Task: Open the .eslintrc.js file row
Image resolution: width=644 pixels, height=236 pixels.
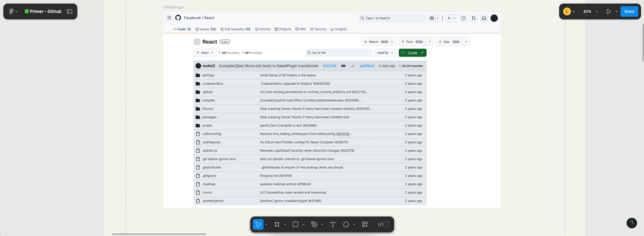Action: point(310,151)
